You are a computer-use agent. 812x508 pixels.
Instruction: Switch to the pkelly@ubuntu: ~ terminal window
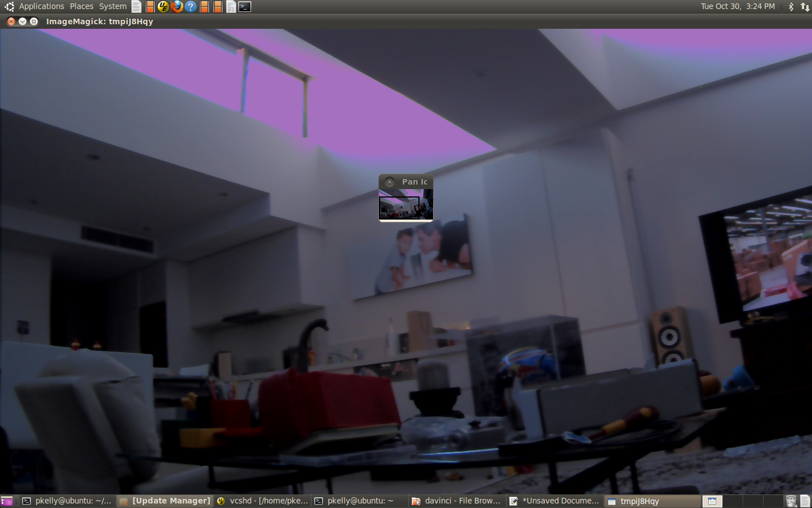(x=360, y=501)
